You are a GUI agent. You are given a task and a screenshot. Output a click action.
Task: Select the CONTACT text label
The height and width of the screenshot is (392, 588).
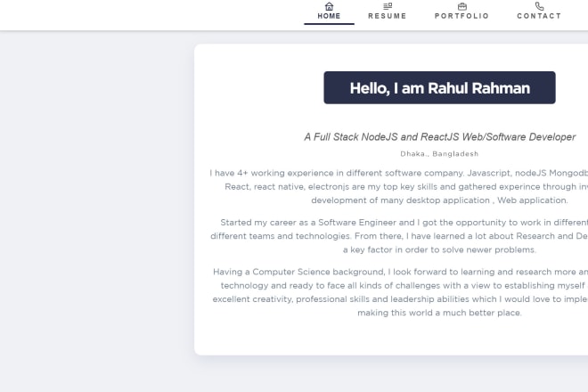(x=539, y=16)
